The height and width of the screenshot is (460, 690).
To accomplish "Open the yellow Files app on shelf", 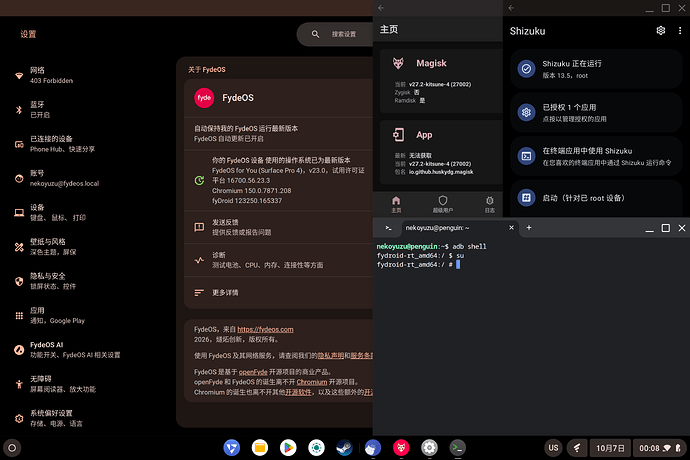I will 260,448.
